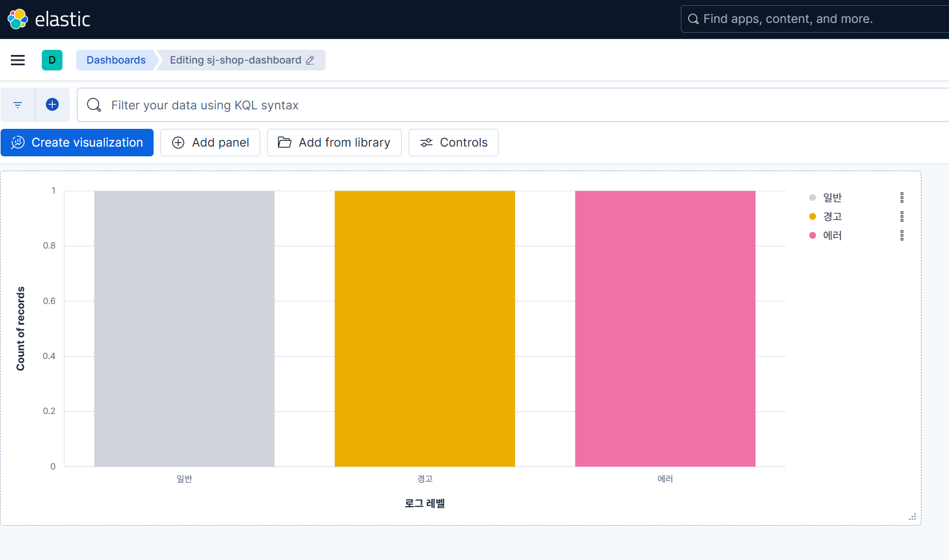The image size is (949, 560).
Task: Click Create visualization button
Action: (x=77, y=143)
